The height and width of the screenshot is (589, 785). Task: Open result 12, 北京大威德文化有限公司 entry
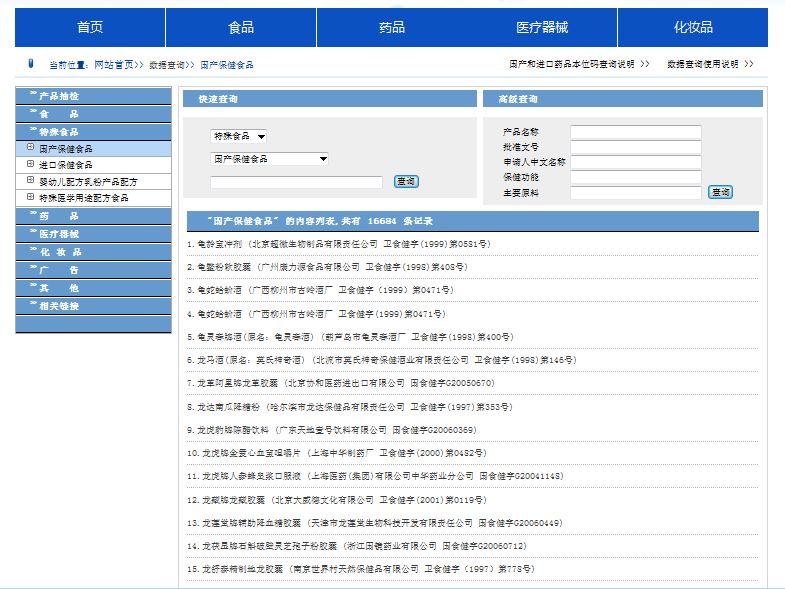coord(337,500)
